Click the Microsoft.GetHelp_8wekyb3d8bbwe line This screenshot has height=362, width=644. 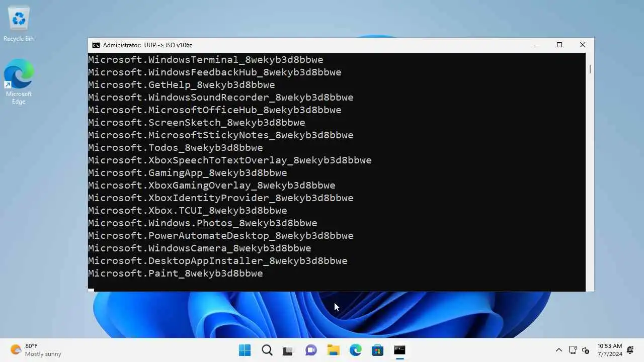(x=182, y=85)
